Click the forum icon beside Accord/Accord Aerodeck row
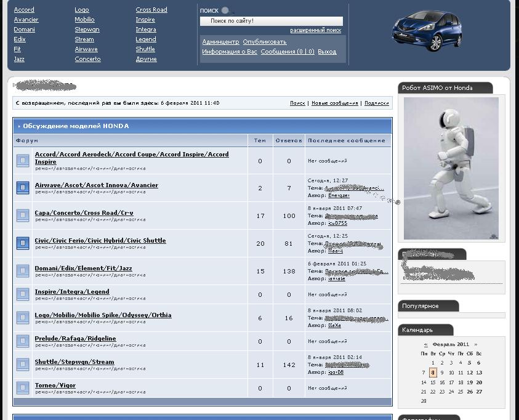This screenshot has height=420, width=519. [23, 161]
